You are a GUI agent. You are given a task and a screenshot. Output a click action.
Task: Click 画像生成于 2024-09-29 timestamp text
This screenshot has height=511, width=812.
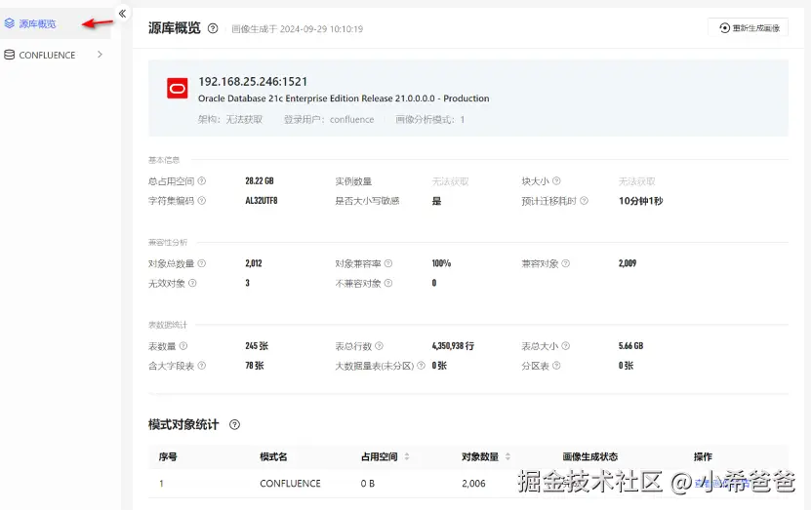pos(297,29)
